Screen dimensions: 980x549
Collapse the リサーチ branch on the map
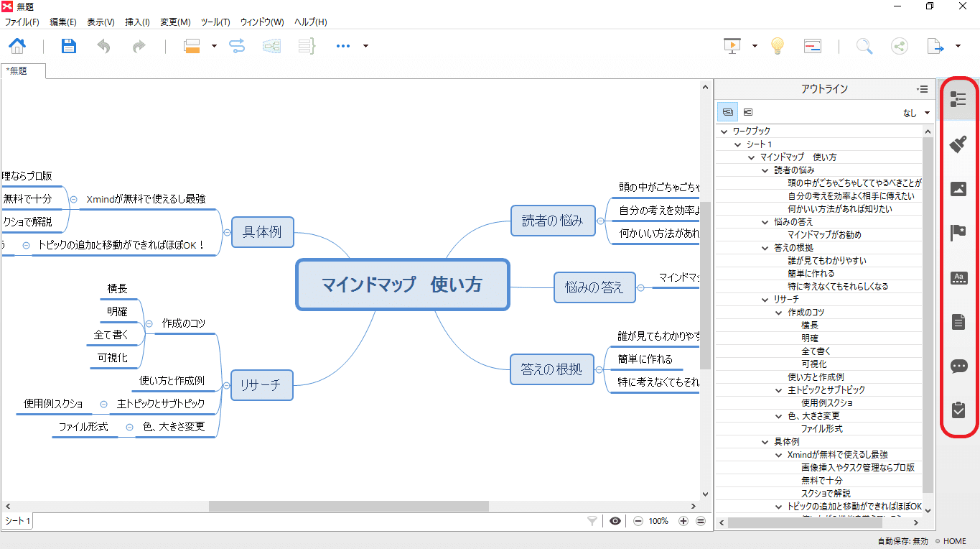click(225, 385)
